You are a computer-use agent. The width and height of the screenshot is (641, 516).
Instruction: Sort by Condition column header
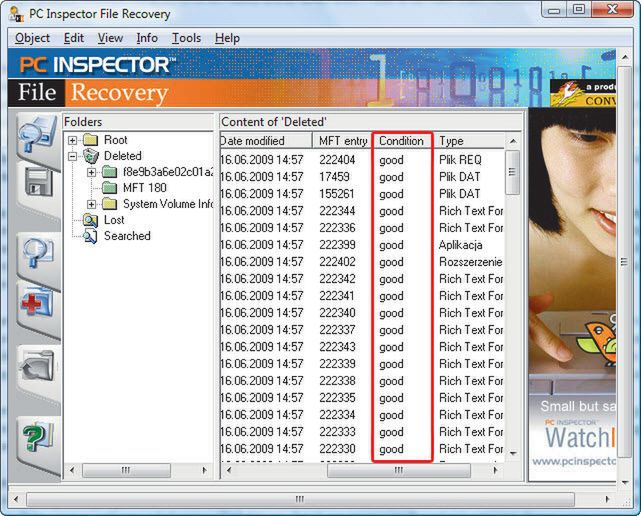coord(401,141)
